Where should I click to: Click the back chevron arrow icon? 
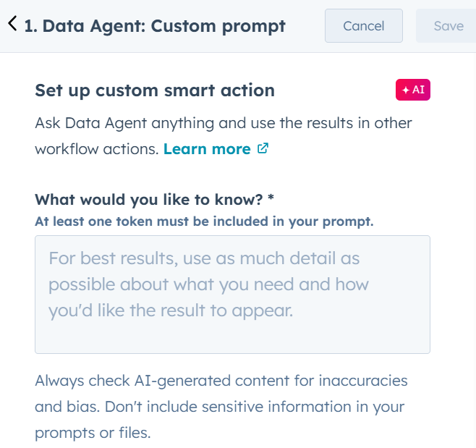point(12,24)
